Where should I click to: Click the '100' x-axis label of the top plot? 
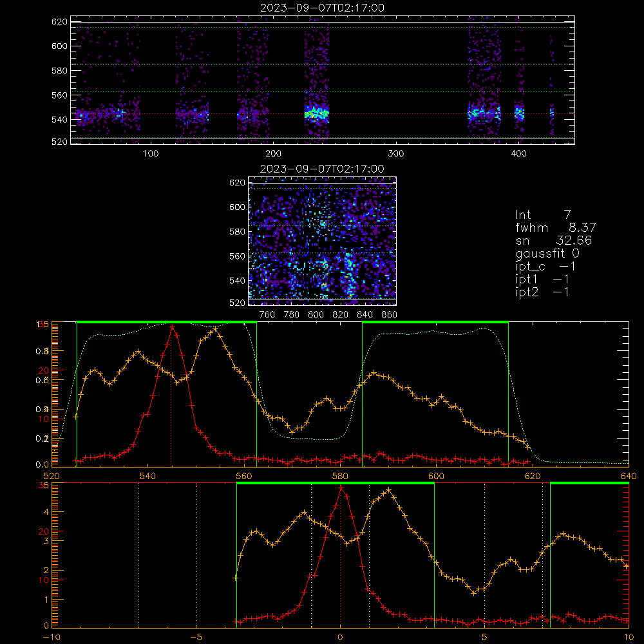[150, 154]
